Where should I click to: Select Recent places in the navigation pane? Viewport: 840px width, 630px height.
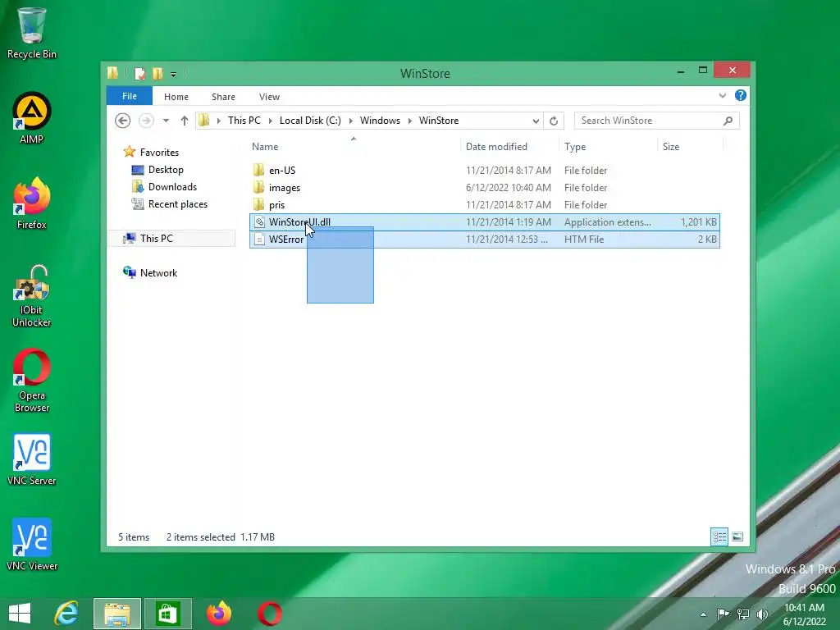tap(178, 204)
